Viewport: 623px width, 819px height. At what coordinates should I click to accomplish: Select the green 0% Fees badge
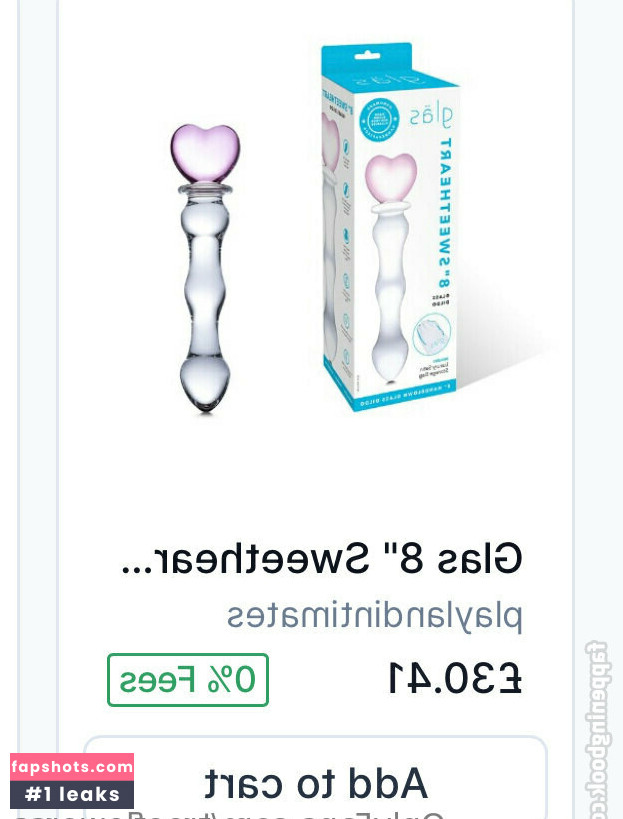click(x=188, y=680)
